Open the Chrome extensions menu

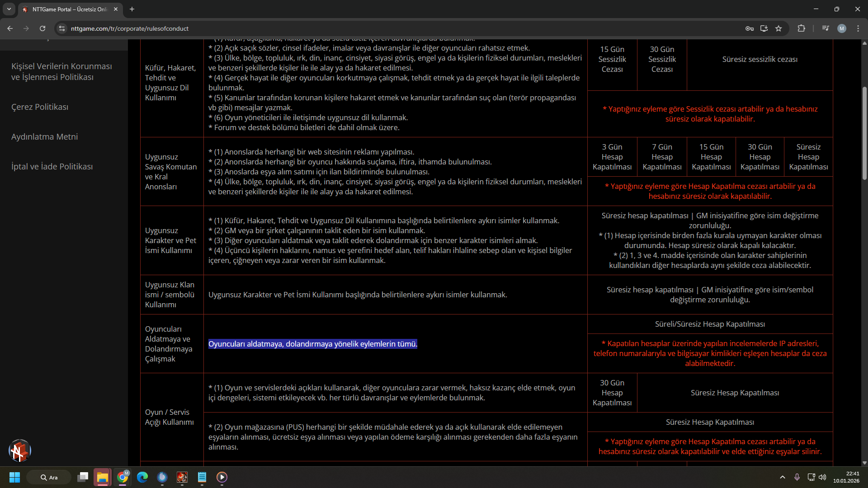click(x=802, y=28)
